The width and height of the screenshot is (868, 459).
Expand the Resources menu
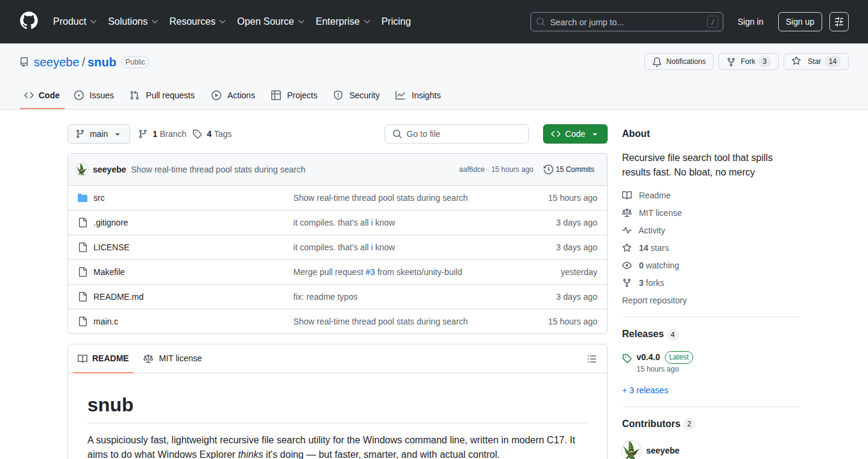click(x=198, y=22)
